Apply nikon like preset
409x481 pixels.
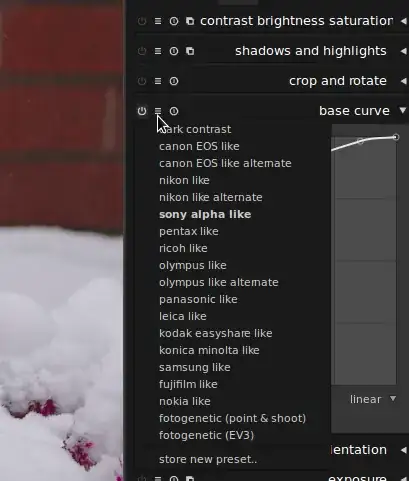click(184, 180)
